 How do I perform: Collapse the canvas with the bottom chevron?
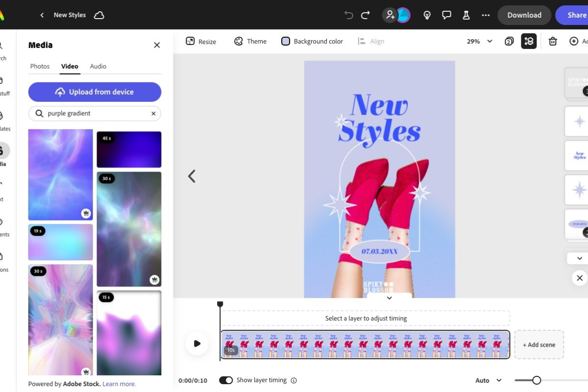pyautogui.click(x=390, y=298)
